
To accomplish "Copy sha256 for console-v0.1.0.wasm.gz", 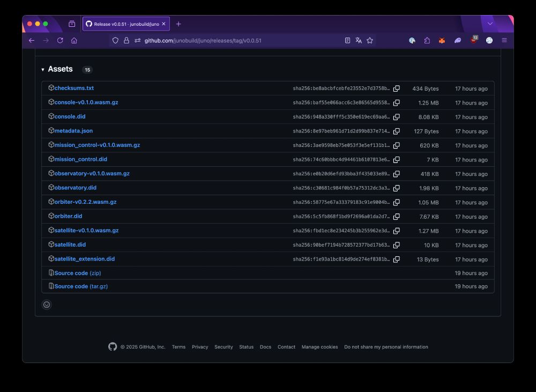I will (396, 103).
